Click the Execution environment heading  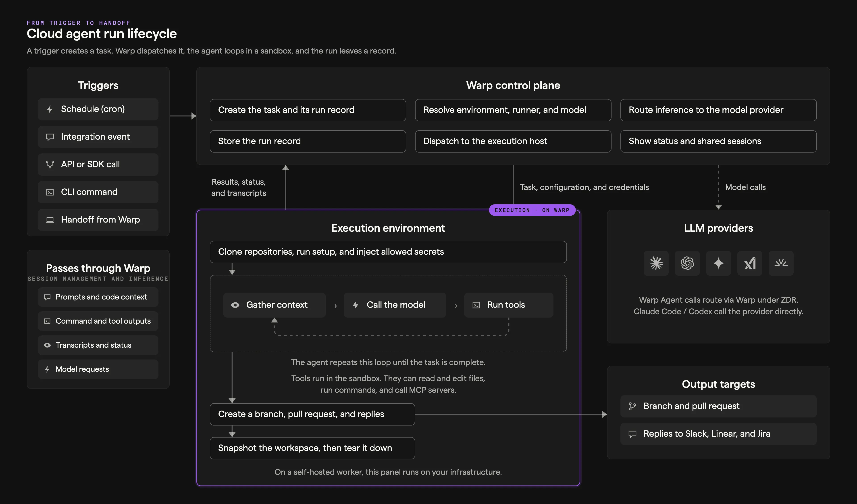(388, 228)
